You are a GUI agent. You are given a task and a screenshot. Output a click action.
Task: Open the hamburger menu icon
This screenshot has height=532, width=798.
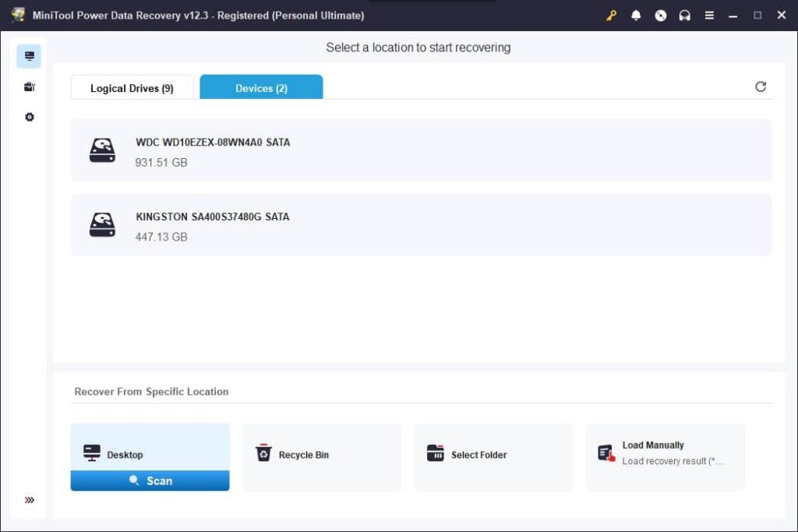(x=709, y=16)
